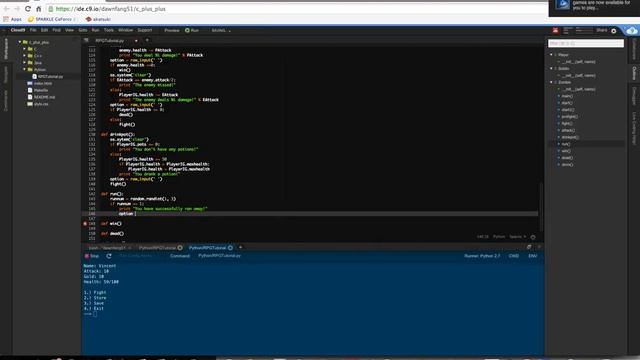Click the green Run button
The height and width of the screenshot is (360, 640).
[192, 30]
